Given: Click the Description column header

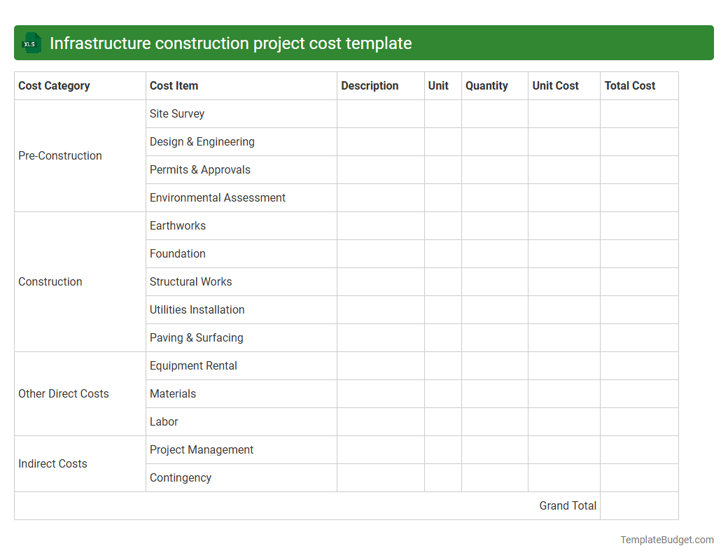Looking at the screenshot, I should click(x=370, y=85).
